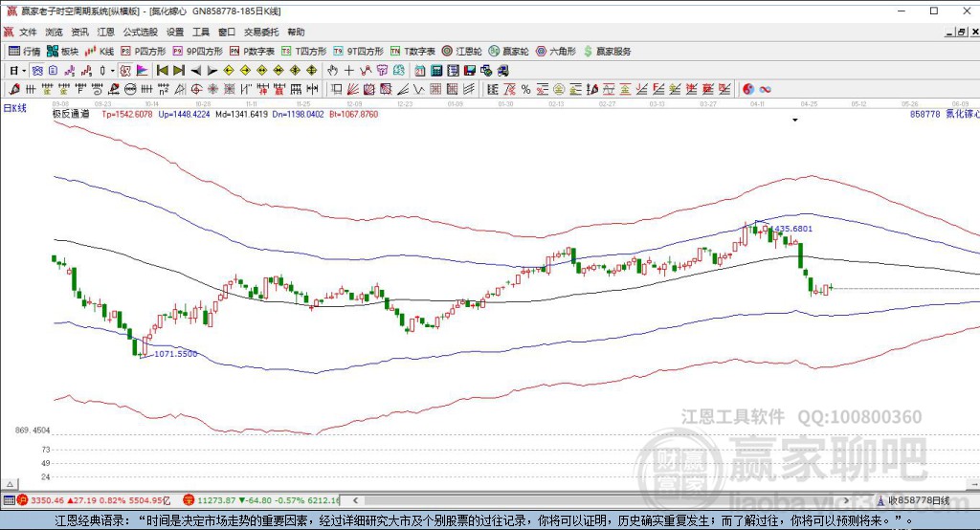Jump to first bar with skip-to-start icon

click(163, 71)
